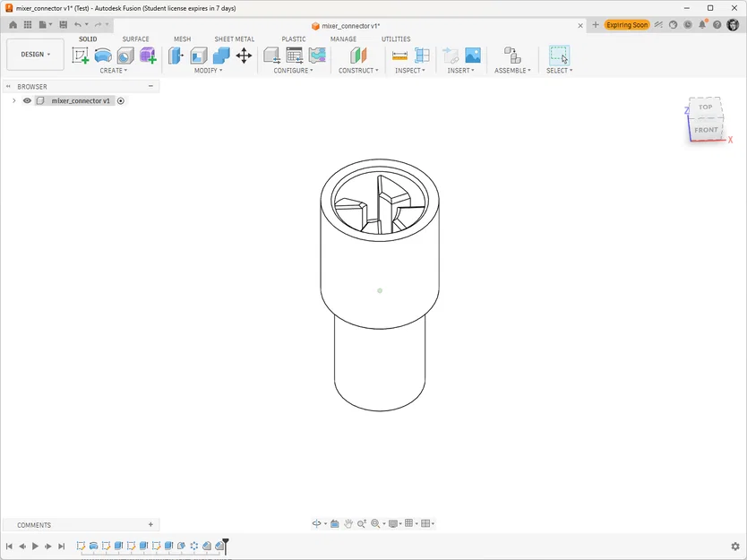Open Viewports layout dropdown
Image resolution: width=747 pixels, height=560 pixels.
(428, 524)
